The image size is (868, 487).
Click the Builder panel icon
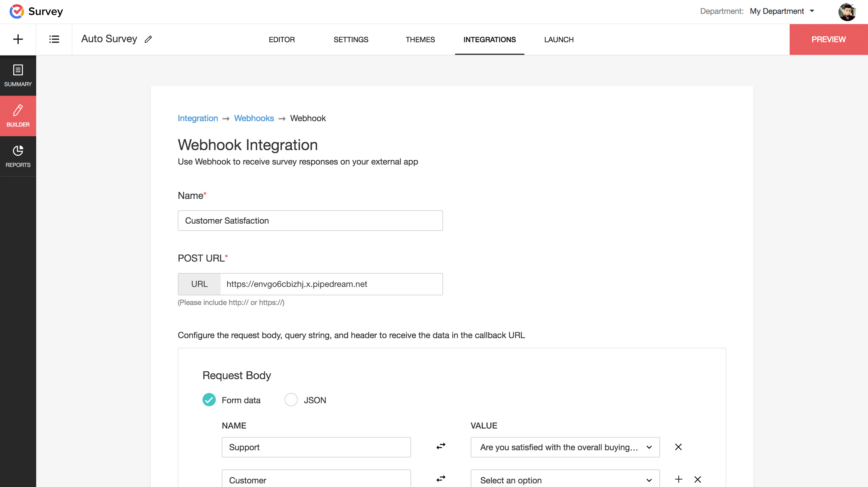[x=18, y=116]
